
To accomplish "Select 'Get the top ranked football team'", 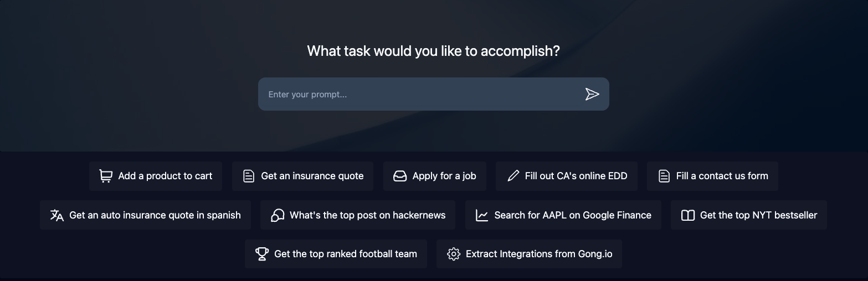I will (x=346, y=254).
